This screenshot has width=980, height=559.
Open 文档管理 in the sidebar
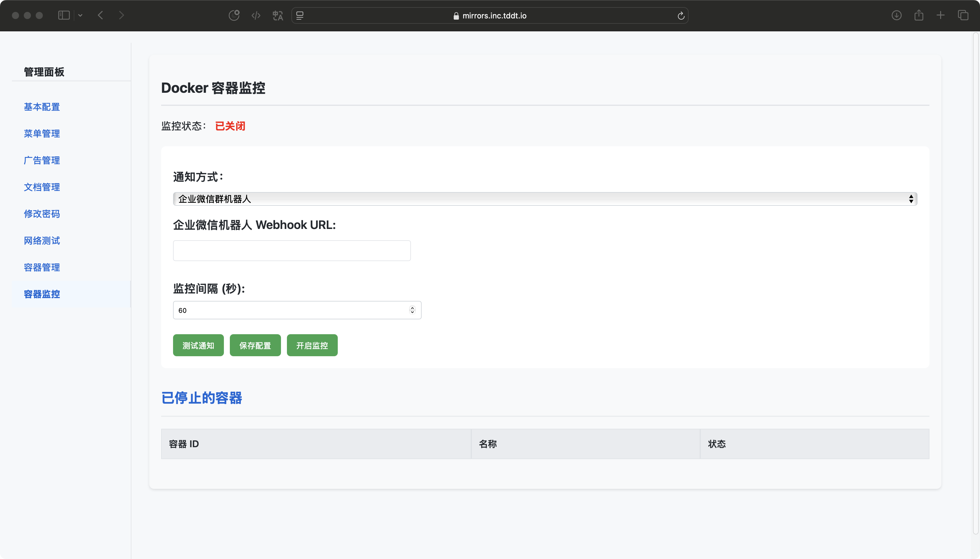pos(42,187)
